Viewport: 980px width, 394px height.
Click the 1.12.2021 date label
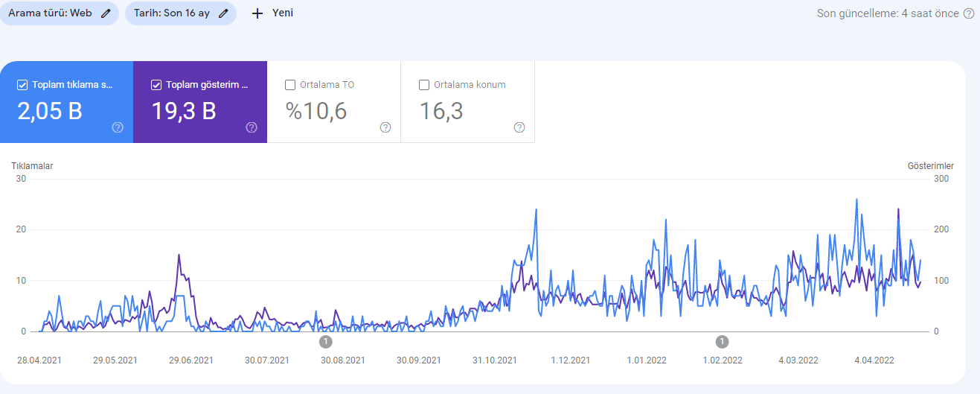point(571,360)
